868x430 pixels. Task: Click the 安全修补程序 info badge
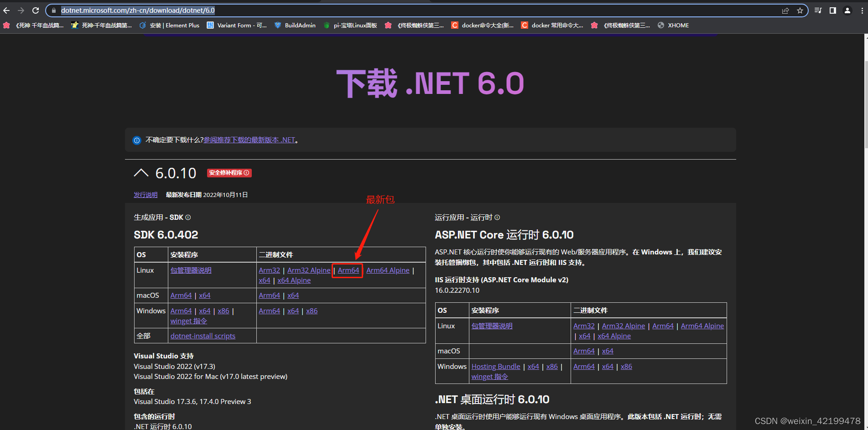coord(246,173)
